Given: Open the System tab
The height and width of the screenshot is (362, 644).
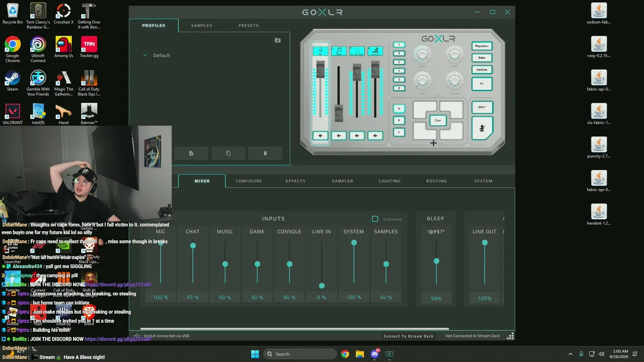Looking at the screenshot, I should click(484, 181).
